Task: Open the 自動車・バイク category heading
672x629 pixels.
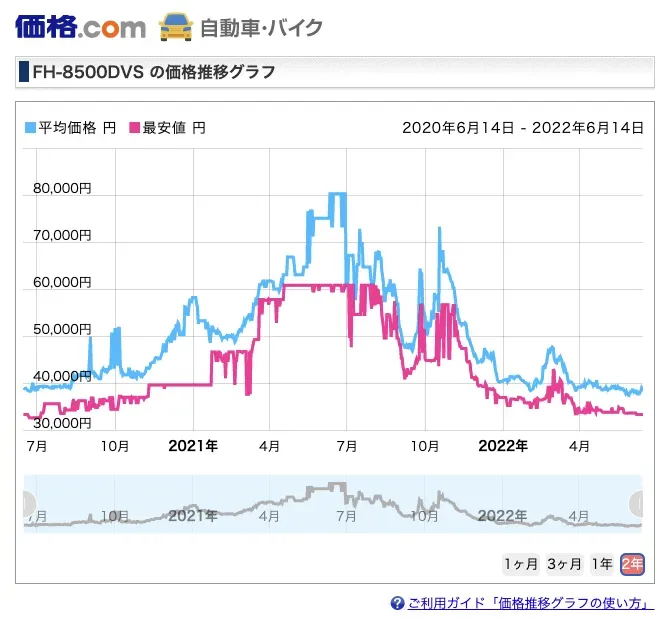Action: (261, 28)
